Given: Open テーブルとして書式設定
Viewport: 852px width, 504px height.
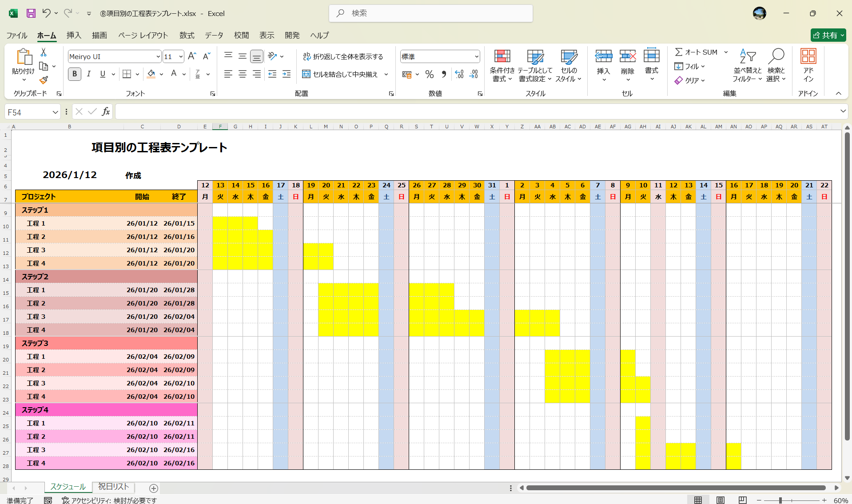Looking at the screenshot, I should (x=535, y=66).
